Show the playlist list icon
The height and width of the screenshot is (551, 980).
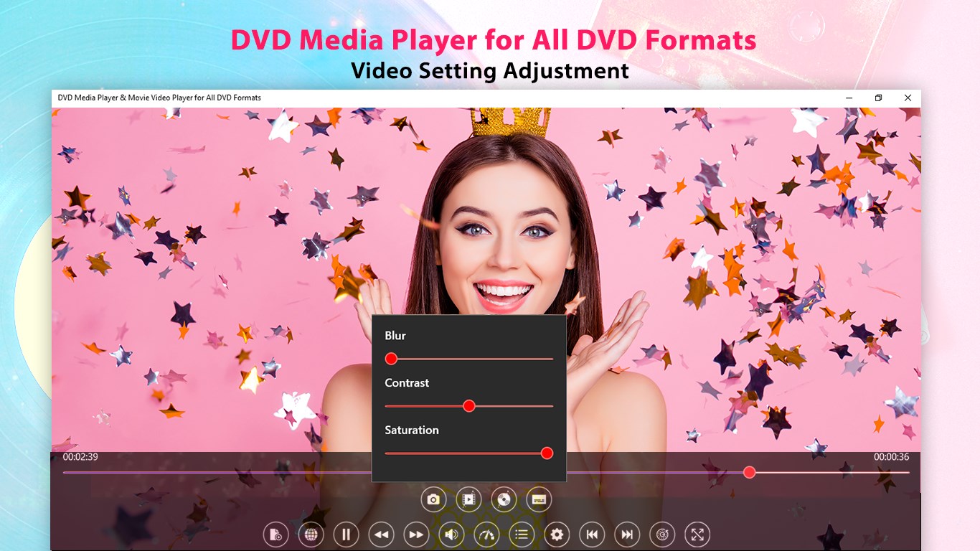pos(522,534)
